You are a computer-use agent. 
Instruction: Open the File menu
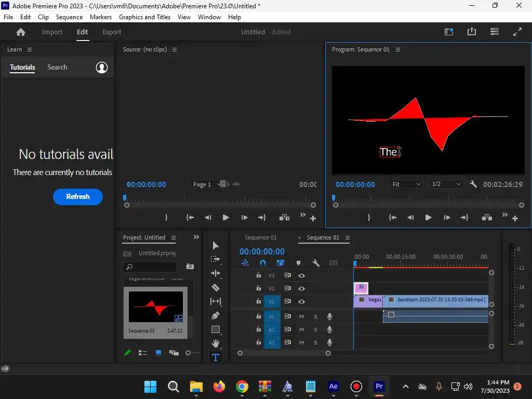coord(8,17)
